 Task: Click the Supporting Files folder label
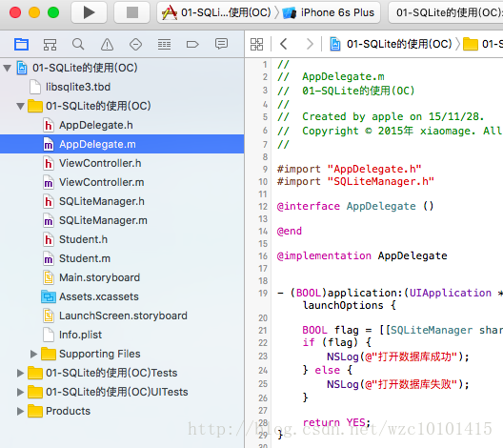[x=100, y=354]
